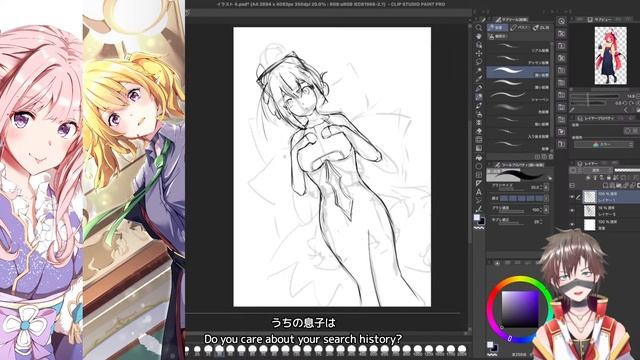Select the transparent color swatch
Screen dimensions: 640x360
(480, 228)
